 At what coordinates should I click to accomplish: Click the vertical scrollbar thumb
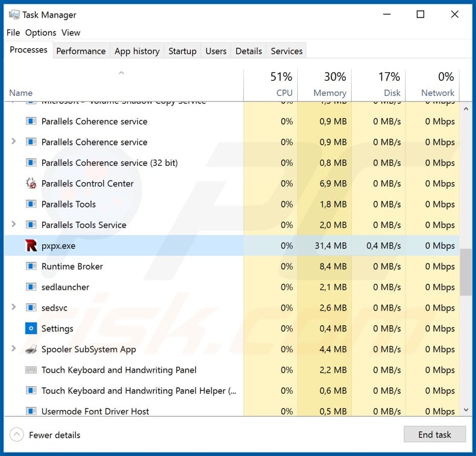[466, 272]
